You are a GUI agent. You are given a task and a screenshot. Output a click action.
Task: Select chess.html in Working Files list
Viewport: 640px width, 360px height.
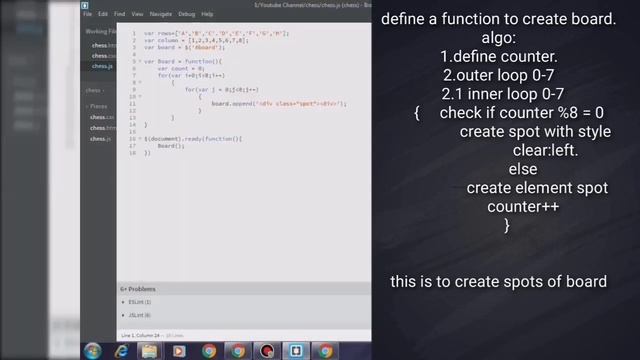[x=104, y=45]
